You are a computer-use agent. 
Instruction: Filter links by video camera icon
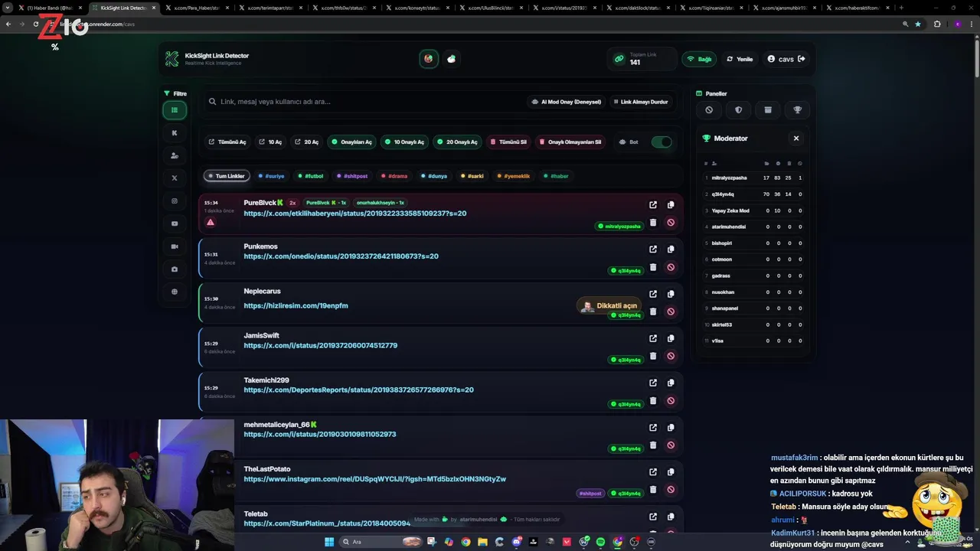(175, 246)
